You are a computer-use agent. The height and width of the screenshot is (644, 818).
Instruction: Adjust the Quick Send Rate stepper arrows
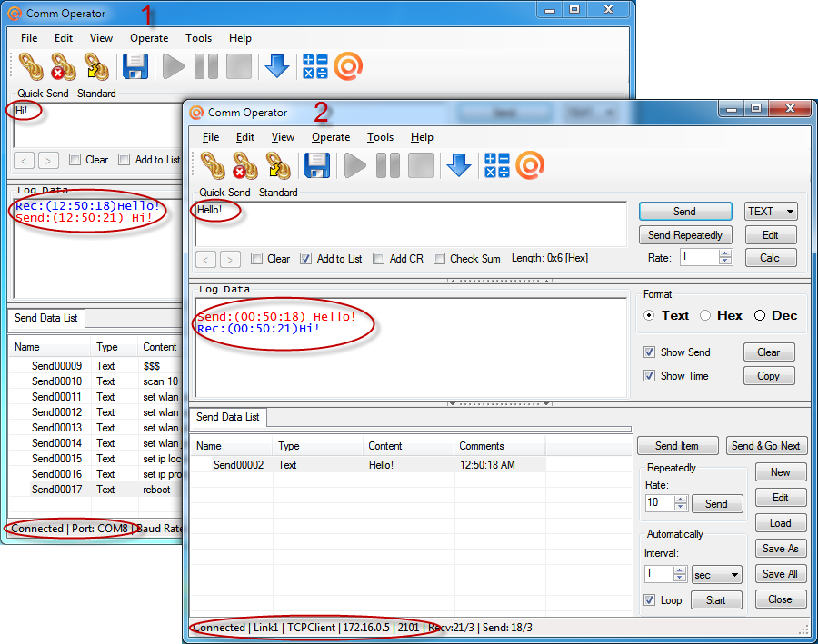click(x=725, y=257)
